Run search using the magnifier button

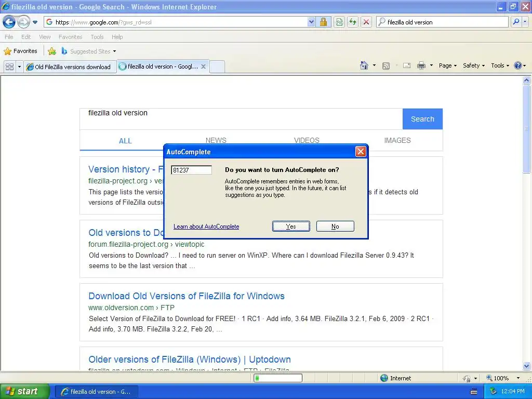(516, 22)
